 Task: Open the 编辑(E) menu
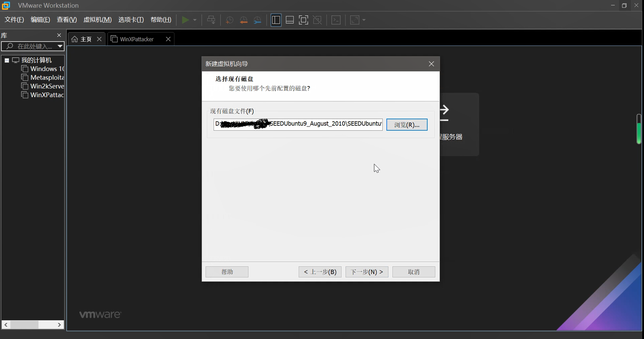click(x=40, y=20)
